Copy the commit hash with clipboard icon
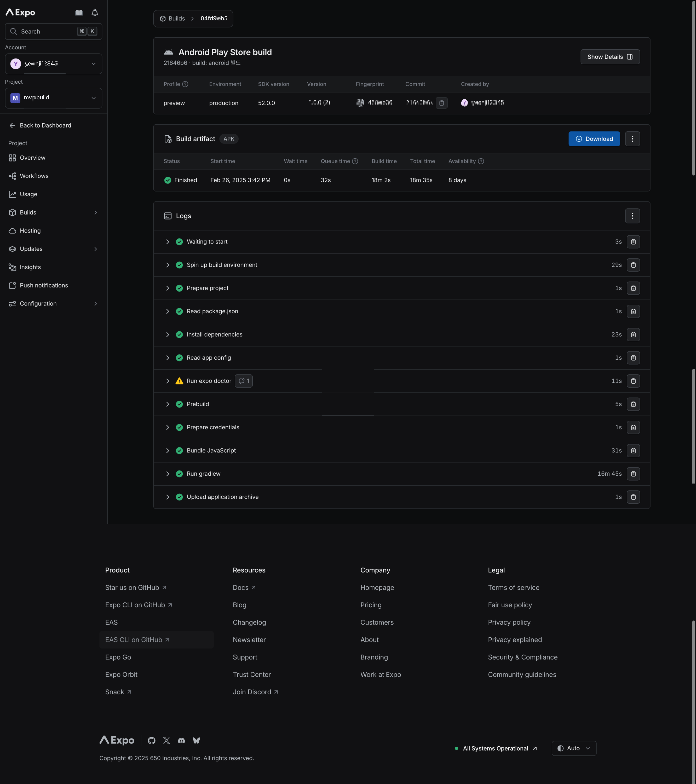696x784 pixels. (442, 103)
